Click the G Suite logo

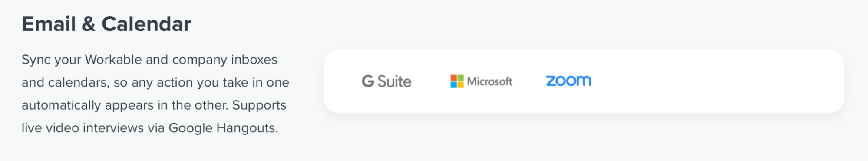[386, 81]
